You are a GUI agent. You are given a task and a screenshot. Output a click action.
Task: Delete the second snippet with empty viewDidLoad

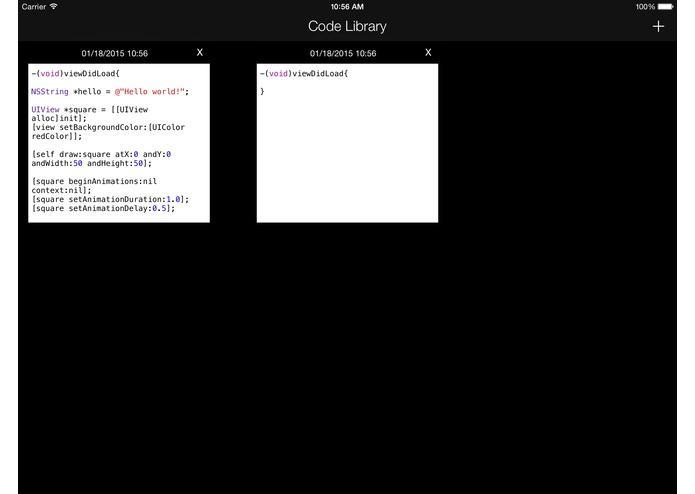[x=428, y=53]
